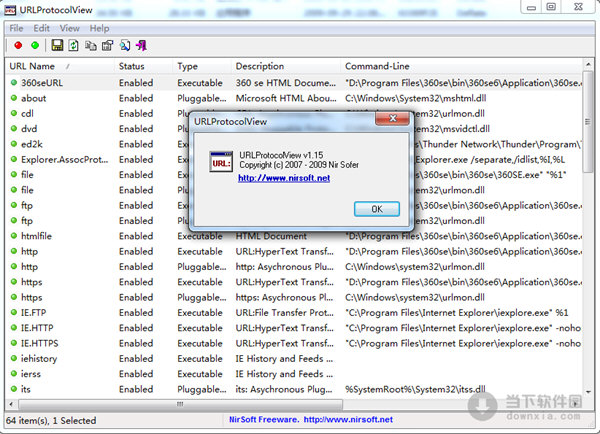Image resolution: width=600 pixels, height=434 pixels.
Task: Select the ierss entry
Action: 31,374
